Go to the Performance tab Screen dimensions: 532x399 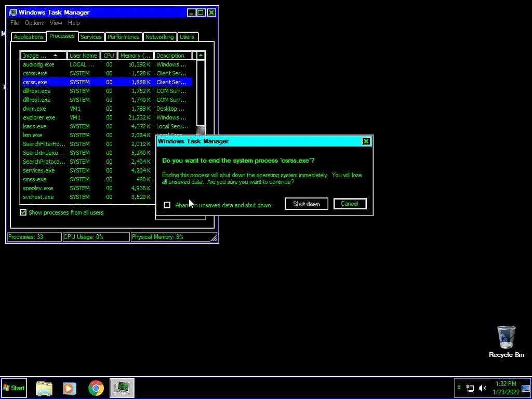(124, 37)
